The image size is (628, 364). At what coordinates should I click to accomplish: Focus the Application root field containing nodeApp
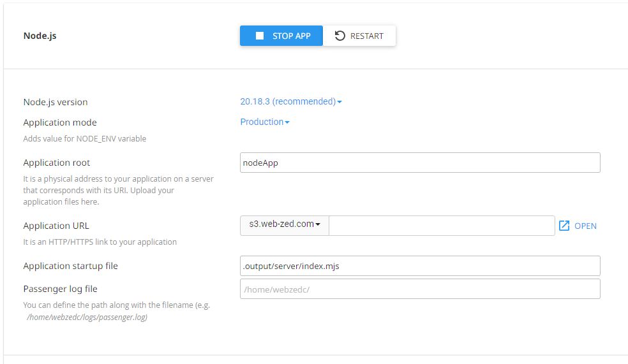click(x=420, y=163)
